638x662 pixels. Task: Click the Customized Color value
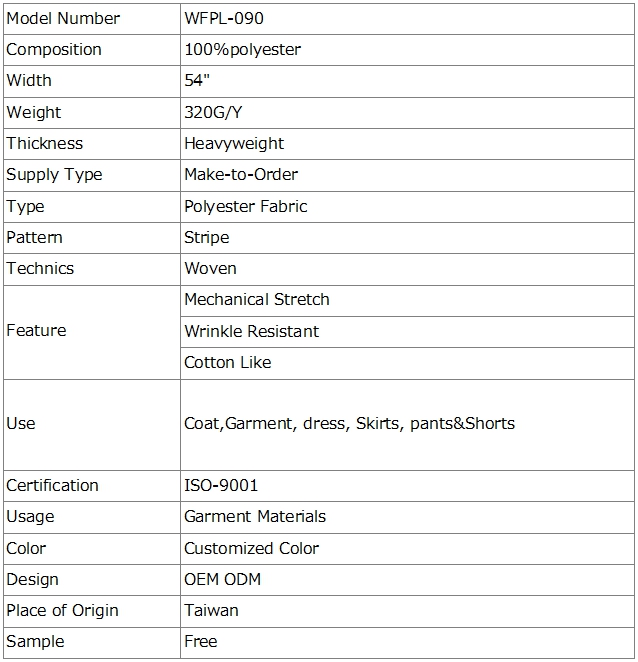(x=252, y=548)
